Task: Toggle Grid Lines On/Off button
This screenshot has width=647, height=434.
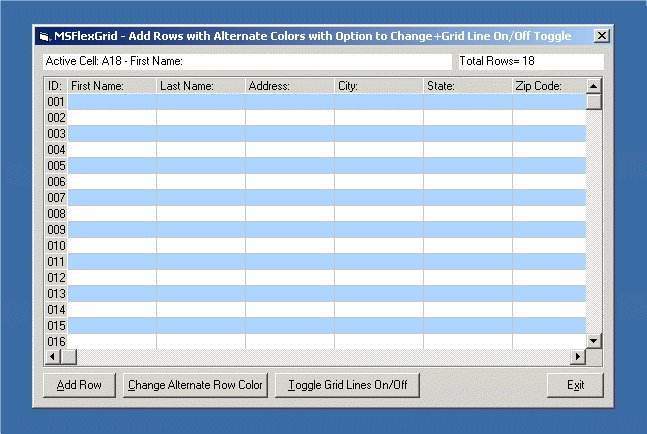Action: [x=346, y=385]
